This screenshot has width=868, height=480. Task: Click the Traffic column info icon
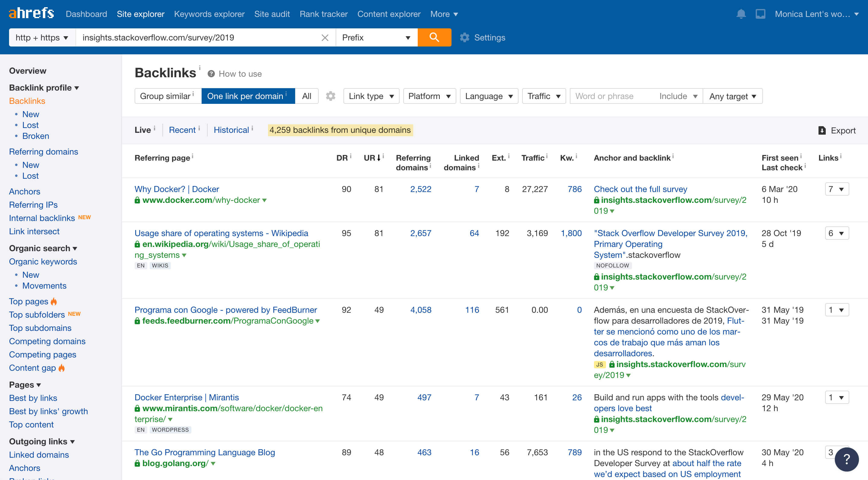547,156
